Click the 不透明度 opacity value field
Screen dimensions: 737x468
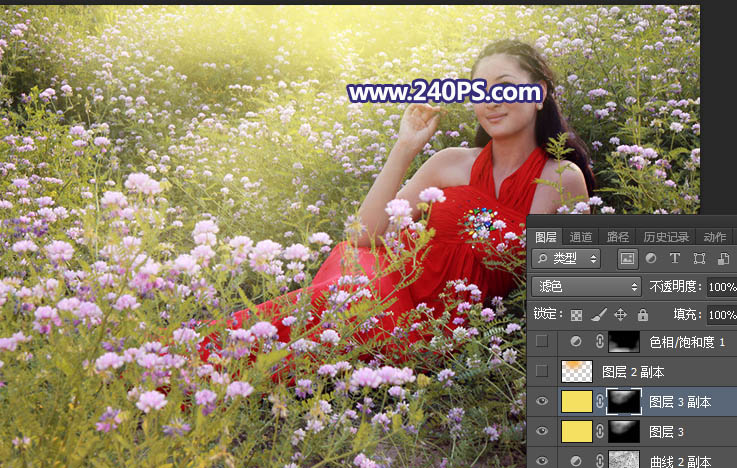[721, 287]
